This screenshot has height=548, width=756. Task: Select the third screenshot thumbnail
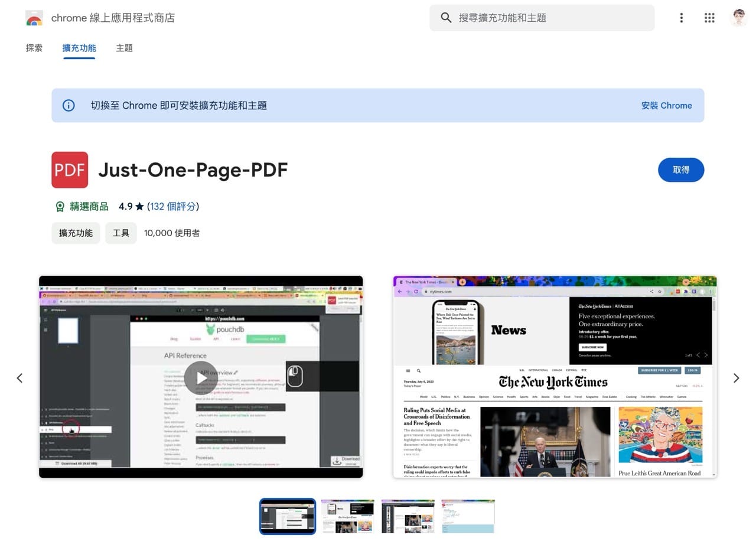(x=408, y=516)
